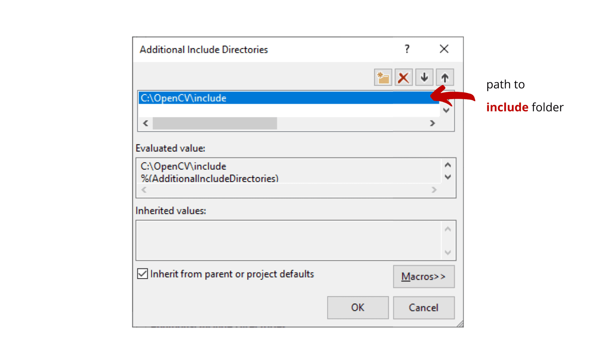Move the selected line down
Image resolution: width=596 pixels, height=364 pixels.
pyautogui.click(x=424, y=77)
